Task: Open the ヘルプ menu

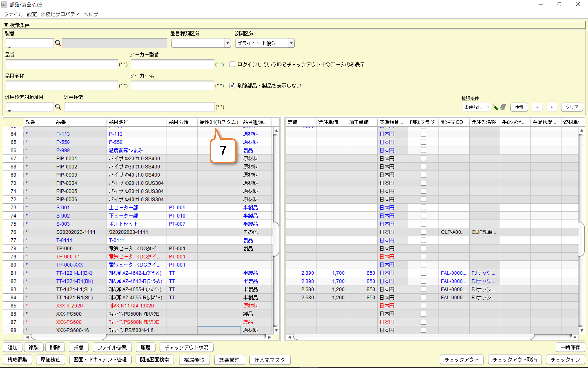Action: [91, 14]
